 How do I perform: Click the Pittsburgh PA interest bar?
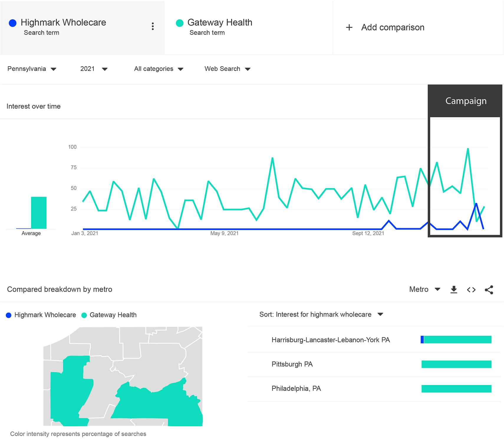pos(456,364)
